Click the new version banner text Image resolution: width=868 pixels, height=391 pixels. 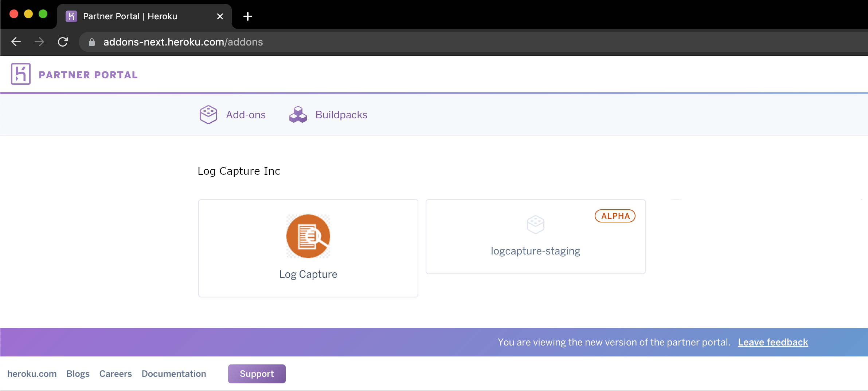pyautogui.click(x=614, y=342)
